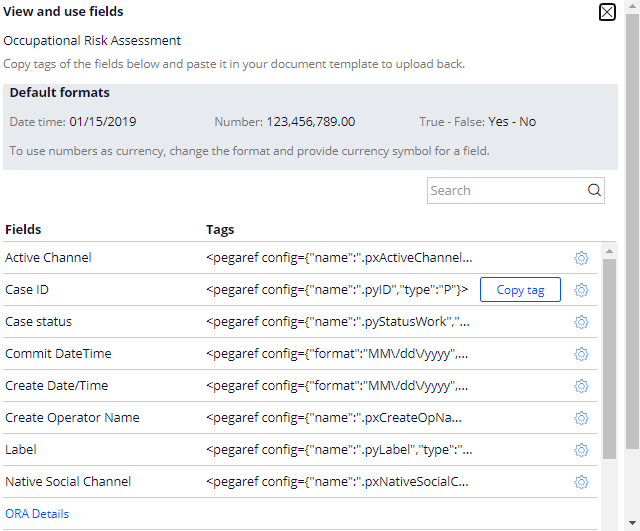The height and width of the screenshot is (531, 640).
Task: Open settings gear for Case status field
Action: click(x=581, y=322)
